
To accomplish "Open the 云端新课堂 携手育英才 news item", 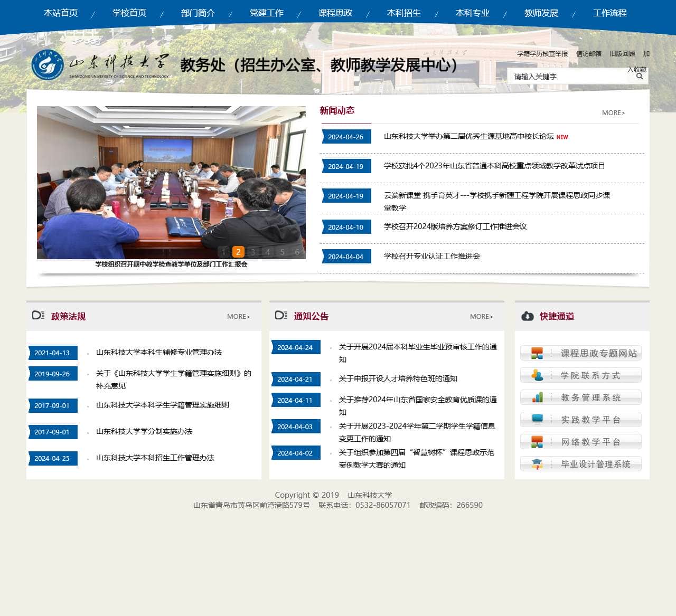I will [x=497, y=202].
